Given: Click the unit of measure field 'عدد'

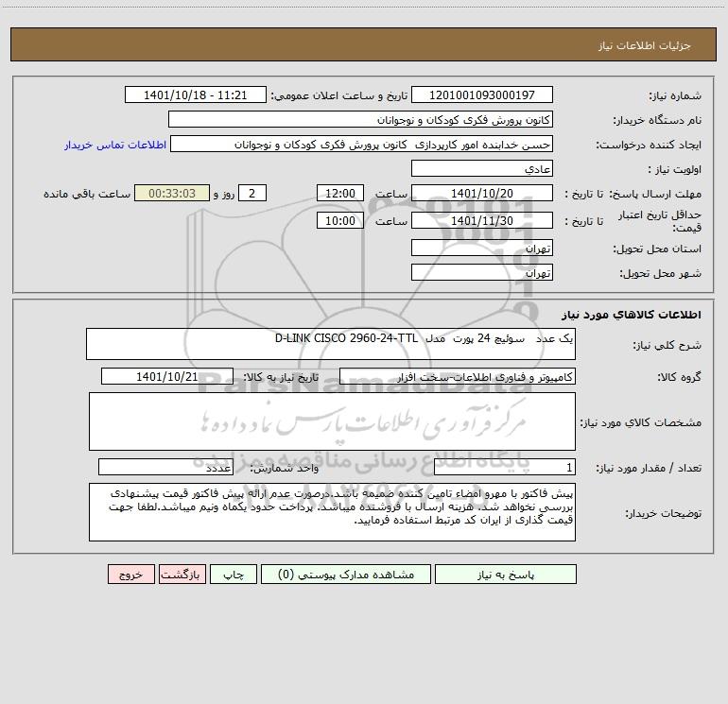Looking at the screenshot, I should 165,468.
